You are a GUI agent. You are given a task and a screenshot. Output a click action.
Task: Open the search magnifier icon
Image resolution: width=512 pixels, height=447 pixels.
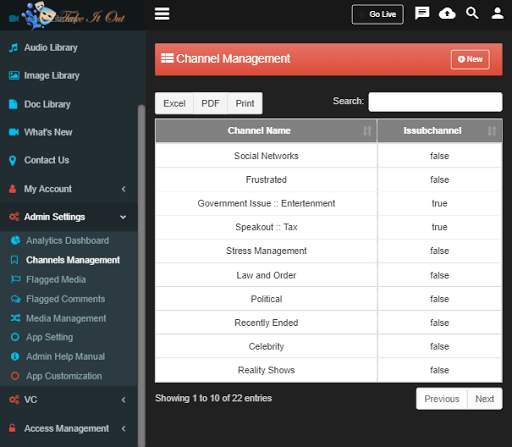pyautogui.click(x=472, y=13)
